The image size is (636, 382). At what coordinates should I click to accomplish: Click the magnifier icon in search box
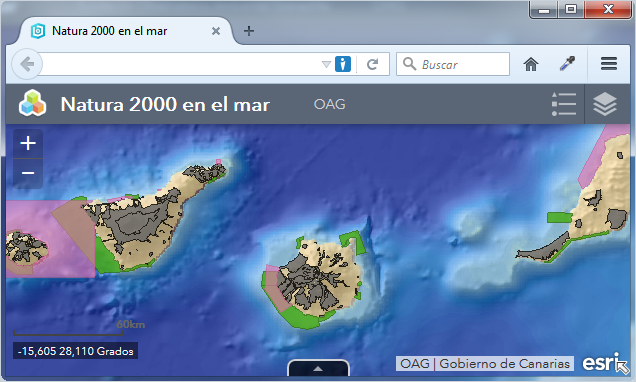click(x=409, y=64)
